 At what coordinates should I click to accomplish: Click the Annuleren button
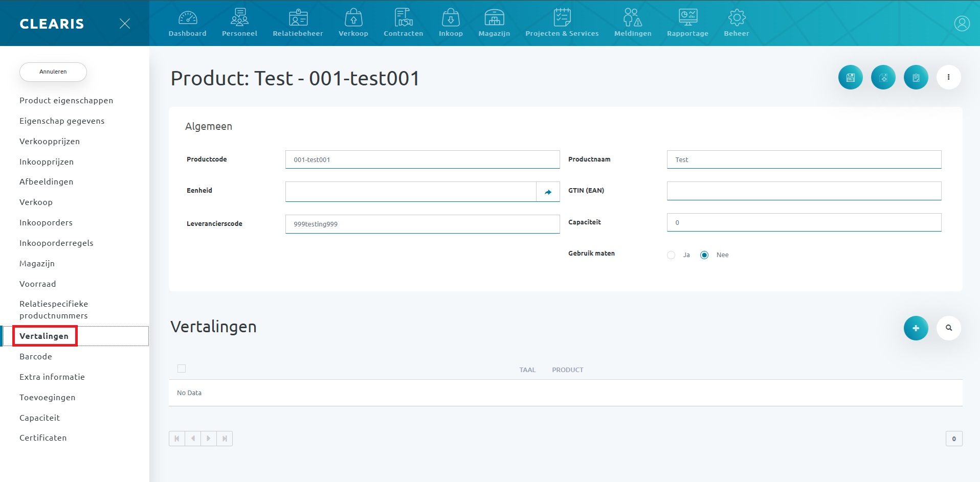[53, 72]
